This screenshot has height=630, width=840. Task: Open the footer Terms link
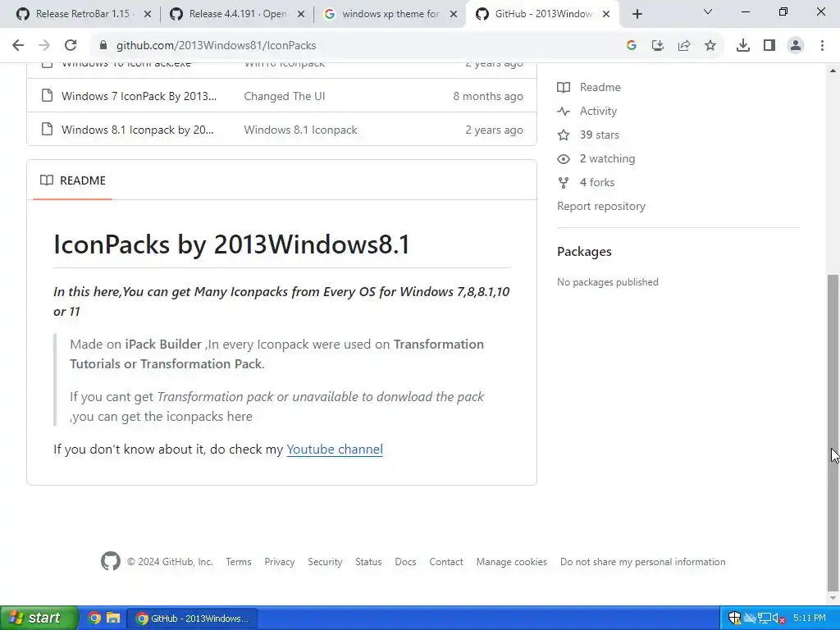(x=239, y=562)
